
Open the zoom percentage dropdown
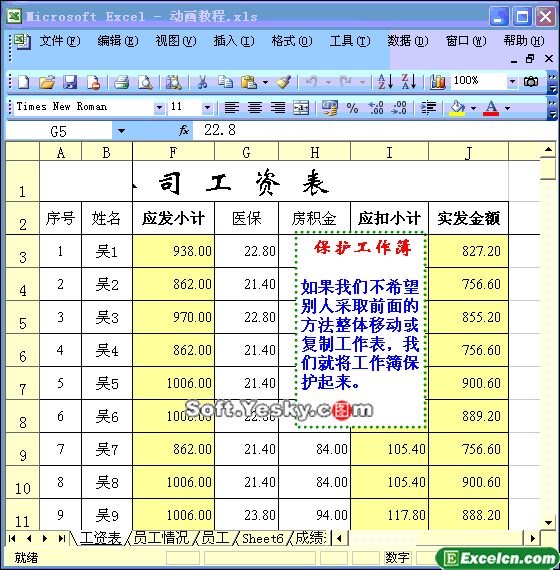pos(512,81)
